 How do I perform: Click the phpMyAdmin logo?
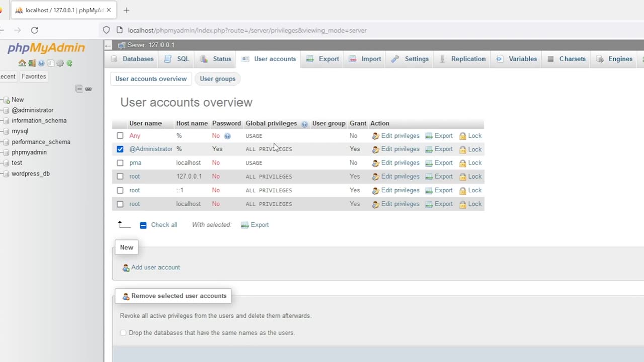click(46, 48)
